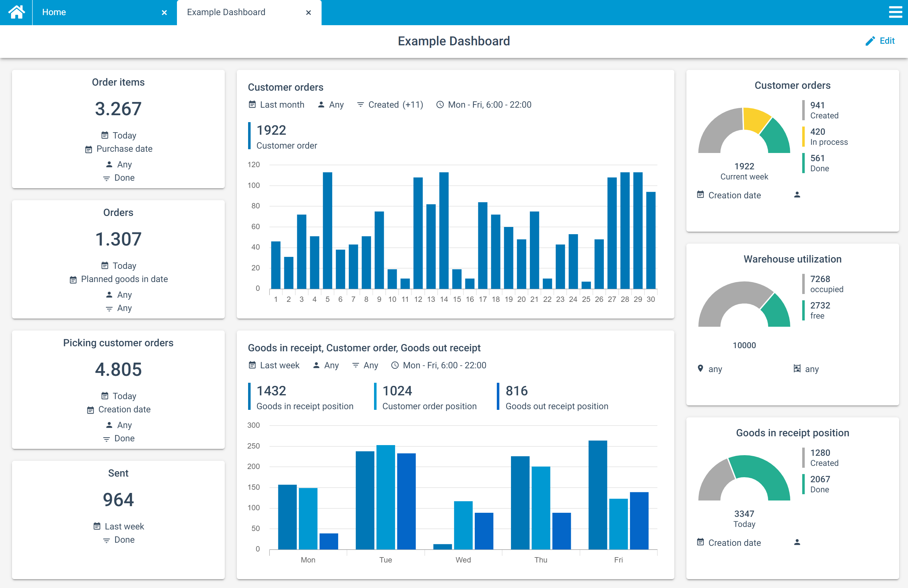Click the green free segment of Warehouse gauge

click(777, 311)
